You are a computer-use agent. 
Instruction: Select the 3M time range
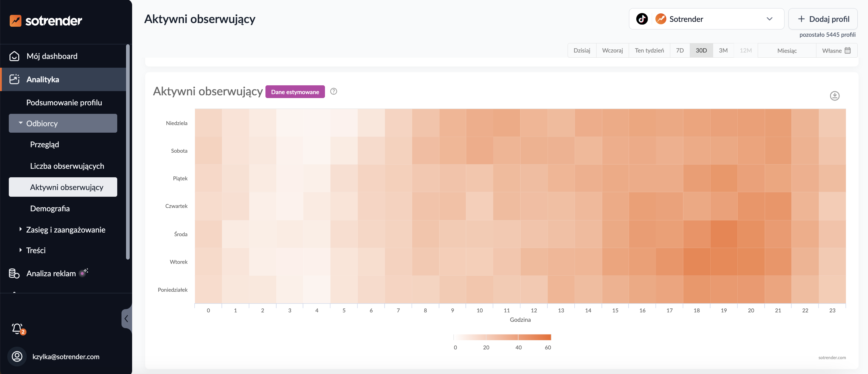[723, 50]
